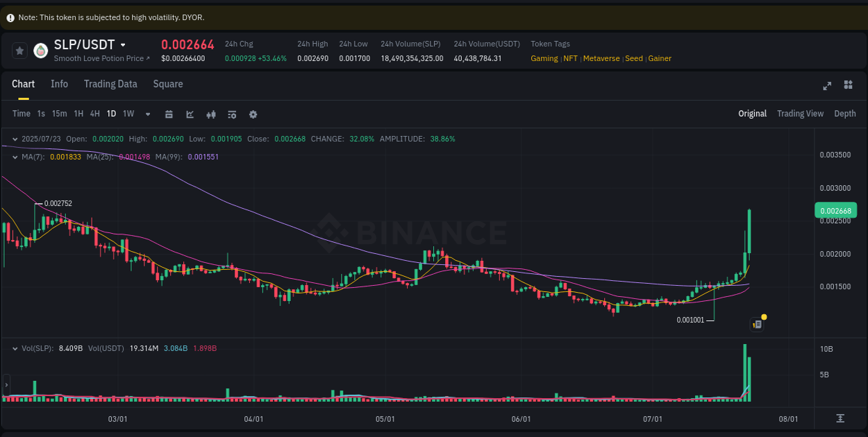The height and width of the screenshot is (437, 868).
Task: Select the line chart style icon
Action: (190, 114)
